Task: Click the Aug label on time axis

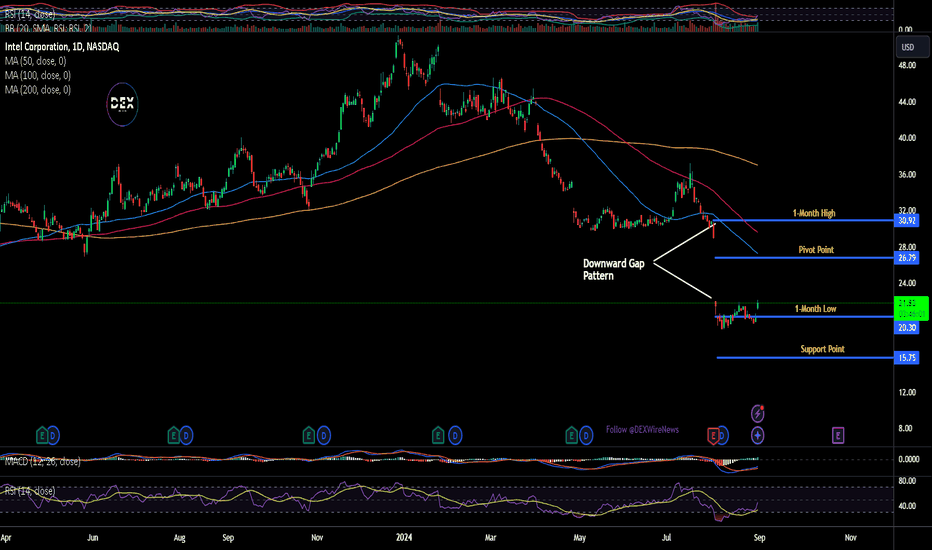Action: click(x=179, y=538)
